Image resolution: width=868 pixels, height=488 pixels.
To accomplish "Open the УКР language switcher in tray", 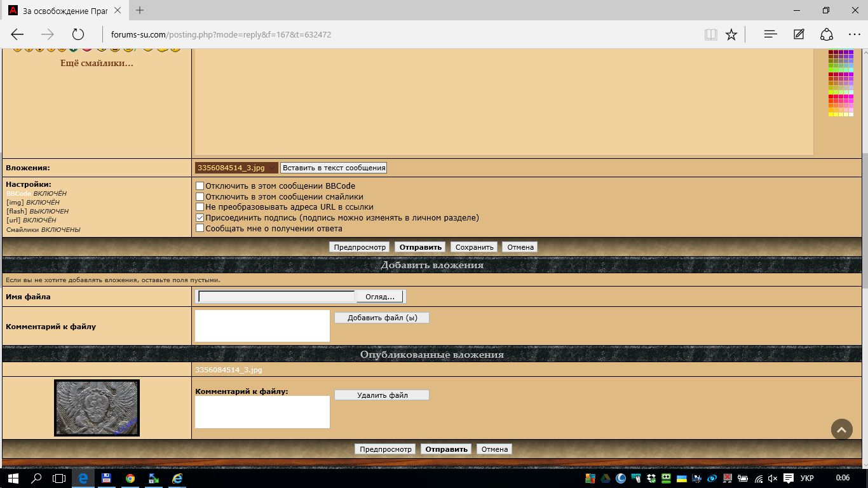I will pyautogui.click(x=807, y=478).
